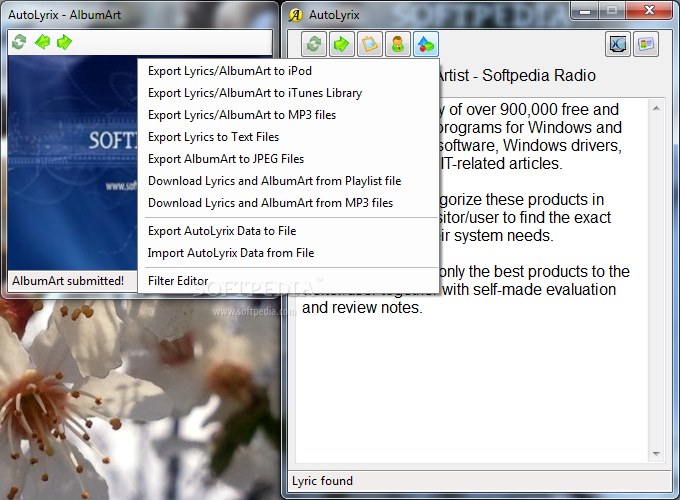
Task: Click the green forward arrow in AutoLyrix toolbar
Action: tap(342, 44)
